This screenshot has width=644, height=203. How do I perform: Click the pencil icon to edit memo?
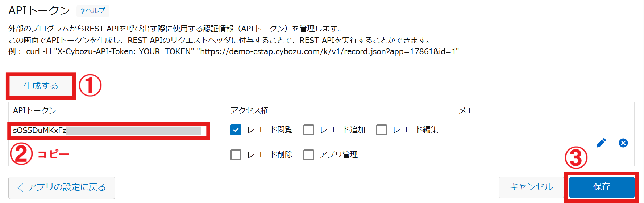(601, 143)
